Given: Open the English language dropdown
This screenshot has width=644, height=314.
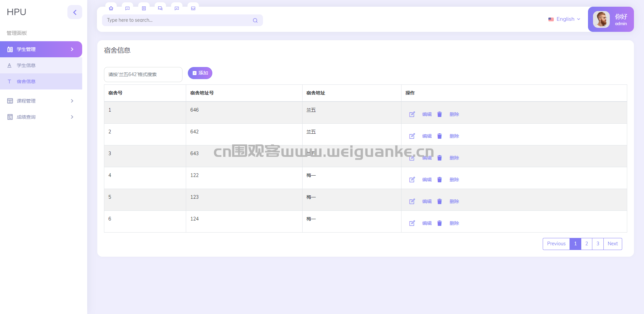Looking at the screenshot, I should coord(564,19).
